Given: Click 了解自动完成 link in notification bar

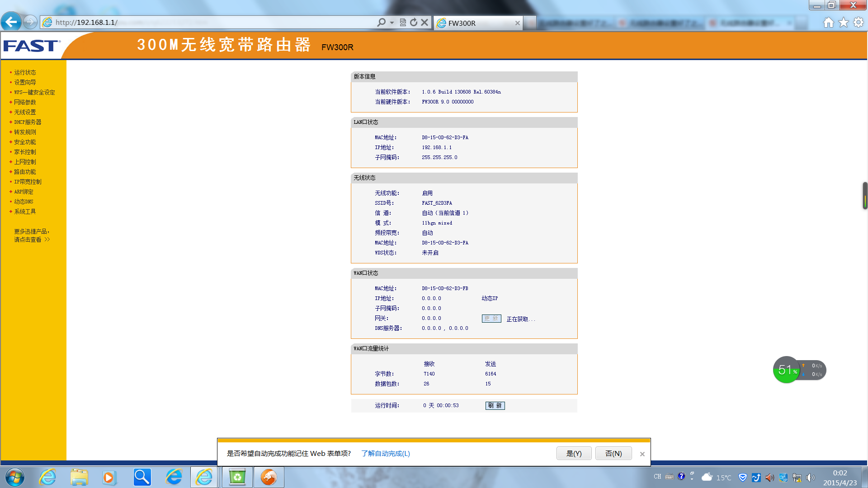Looking at the screenshot, I should (x=385, y=453).
